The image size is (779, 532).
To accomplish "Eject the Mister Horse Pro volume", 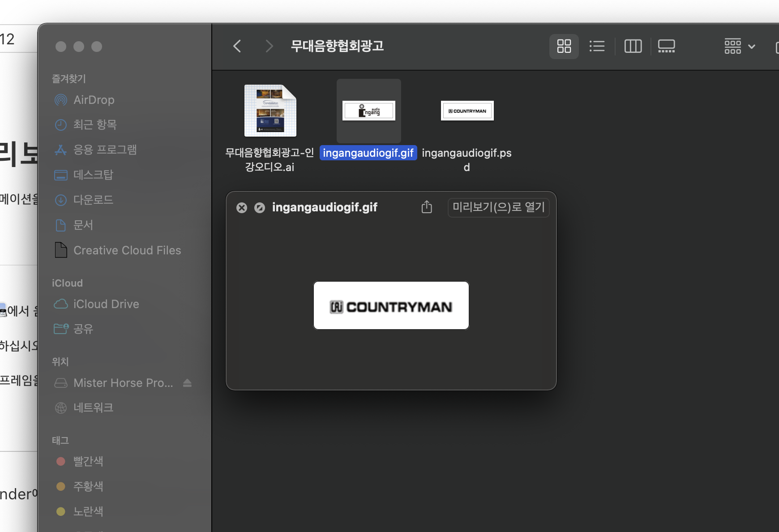I will (188, 383).
